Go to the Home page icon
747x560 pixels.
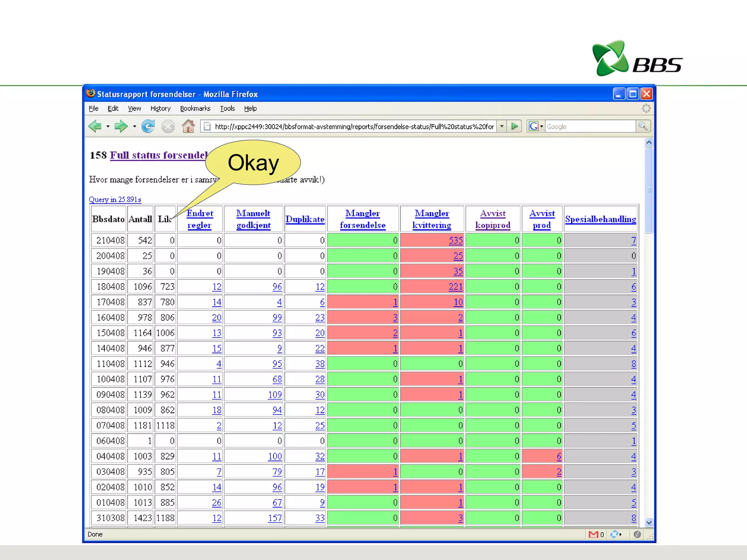188,127
